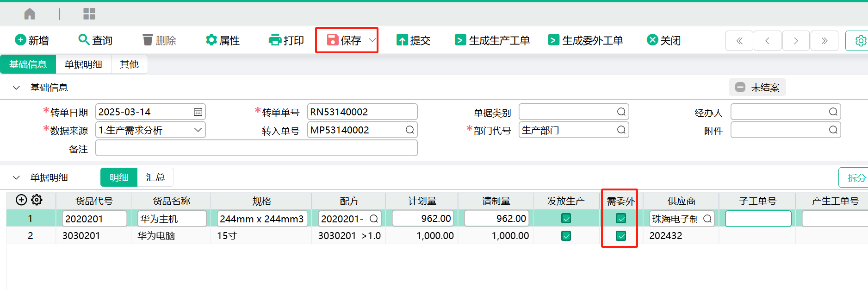The image size is (868, 290).
Task: Open the app grid menu icon
Action: (x=89, y=14)
